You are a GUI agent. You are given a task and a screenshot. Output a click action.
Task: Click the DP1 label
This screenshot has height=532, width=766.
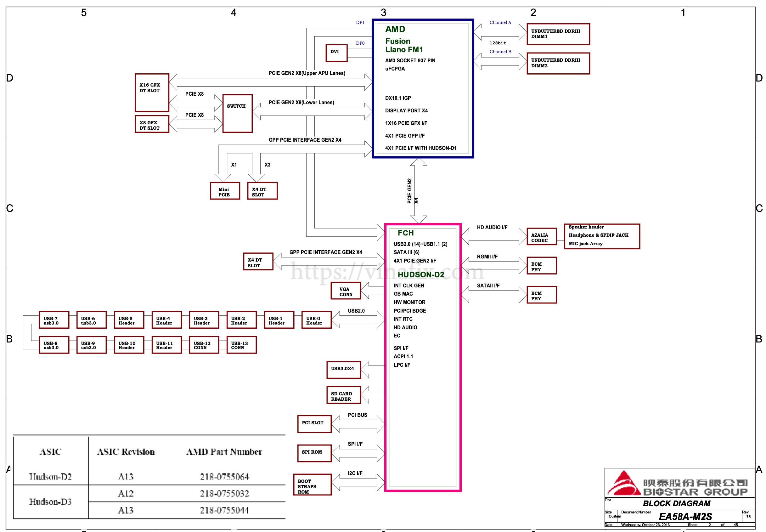pyautogui.click(x=360, y=22)
